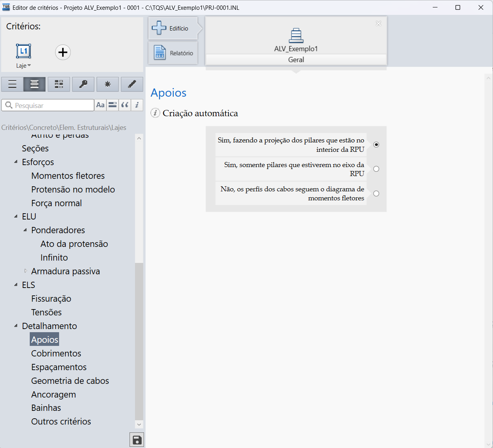Open Seções in criteria tree
This screenshot has width=493, height=448.
tap(35, 148)
